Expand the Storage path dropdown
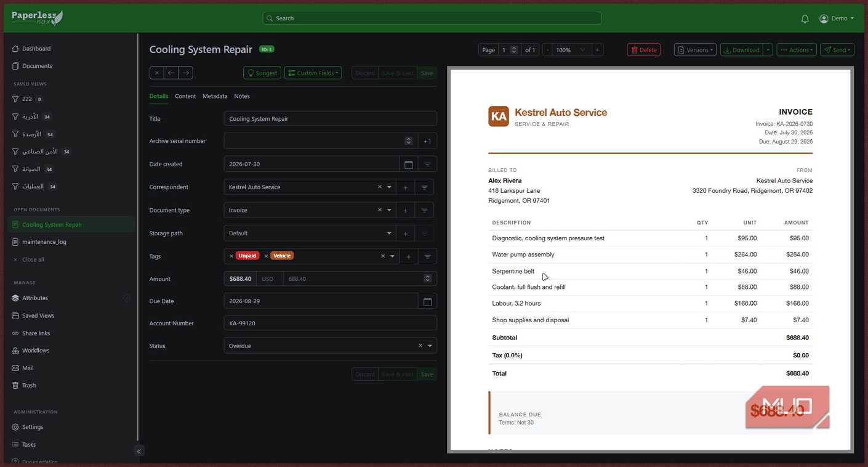 point(389,233)
